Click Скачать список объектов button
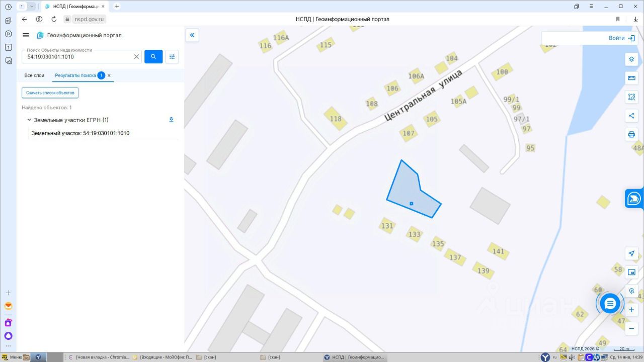 coord(50,93)
